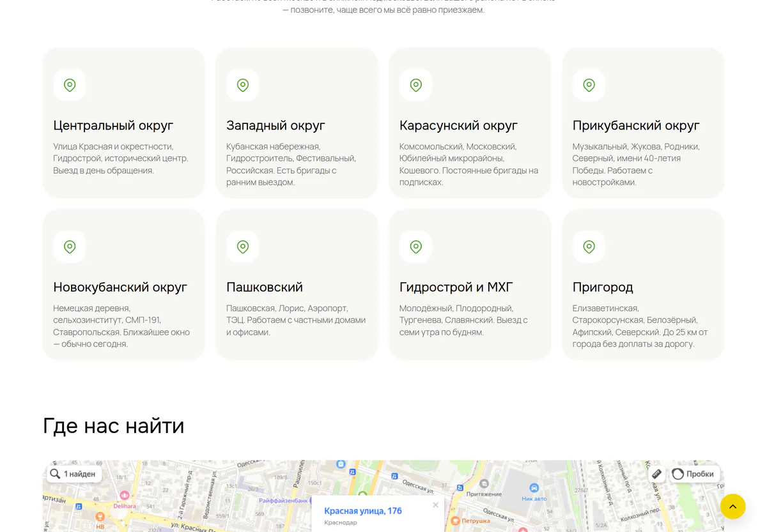Toggle Пробки traffic layer on map
767x532 pixels.
pos(694,474)
